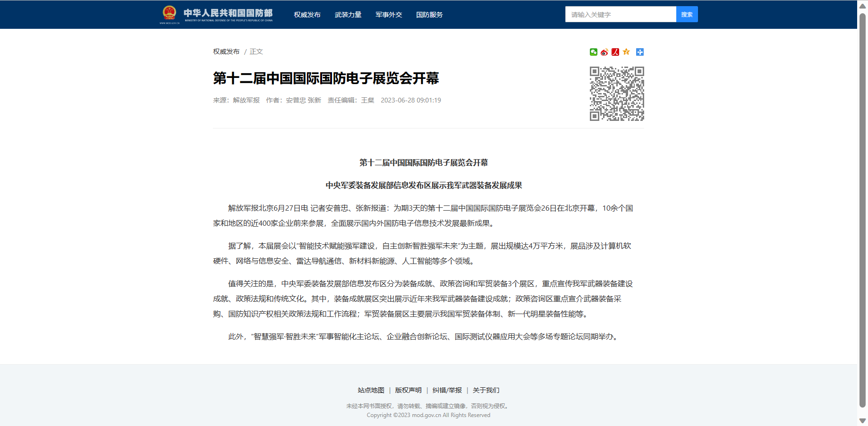Open 关于我们 footer link

tap(485, 390)
